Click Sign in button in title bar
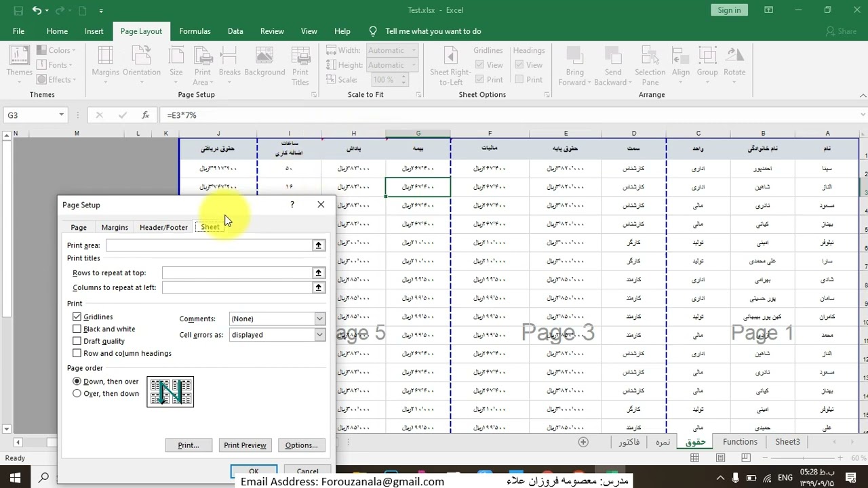The width and height of the screenshot is (868, 488). 729,10
